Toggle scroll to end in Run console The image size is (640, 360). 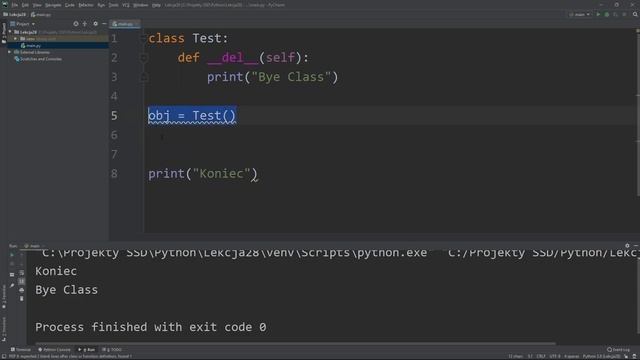coord(22,281)
